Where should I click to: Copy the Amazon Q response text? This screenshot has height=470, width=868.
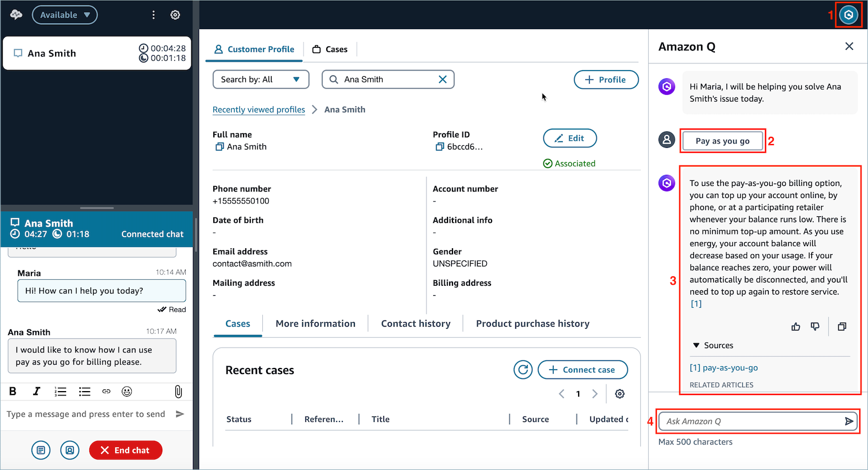(x=842, y=327)
